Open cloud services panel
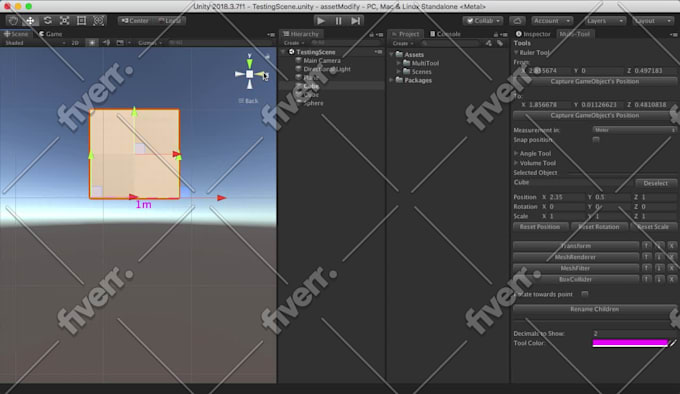680x394 pixels. click(x=517, y=20)
